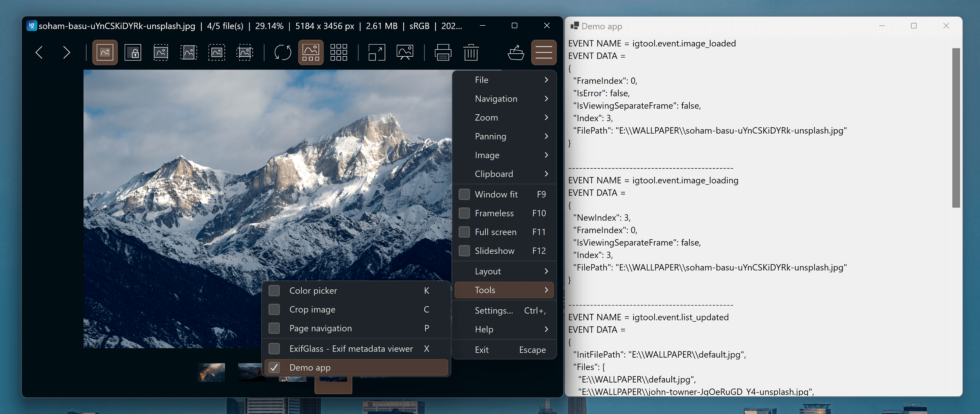Screen dimensions: 980x414
Task: Delete the image using the trash icon
Action: click(x=470, y=52)
